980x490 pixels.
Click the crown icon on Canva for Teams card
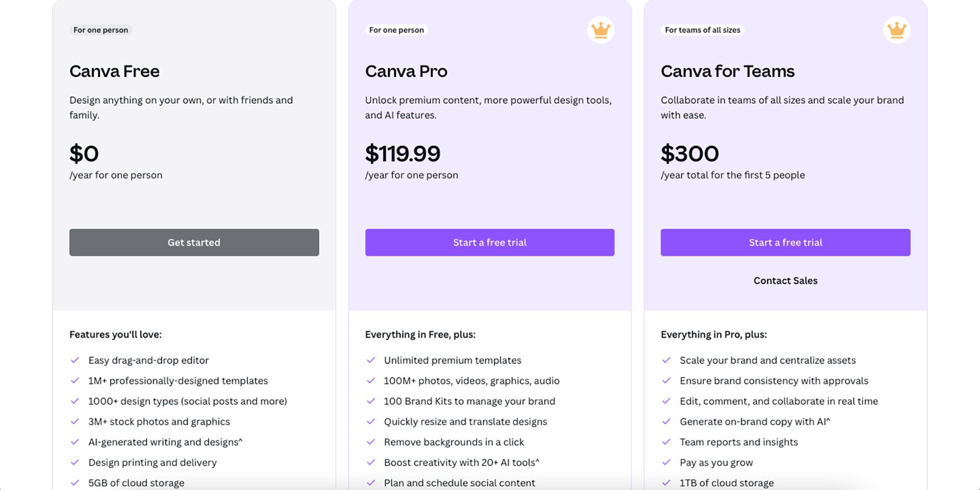pos(896,30)
